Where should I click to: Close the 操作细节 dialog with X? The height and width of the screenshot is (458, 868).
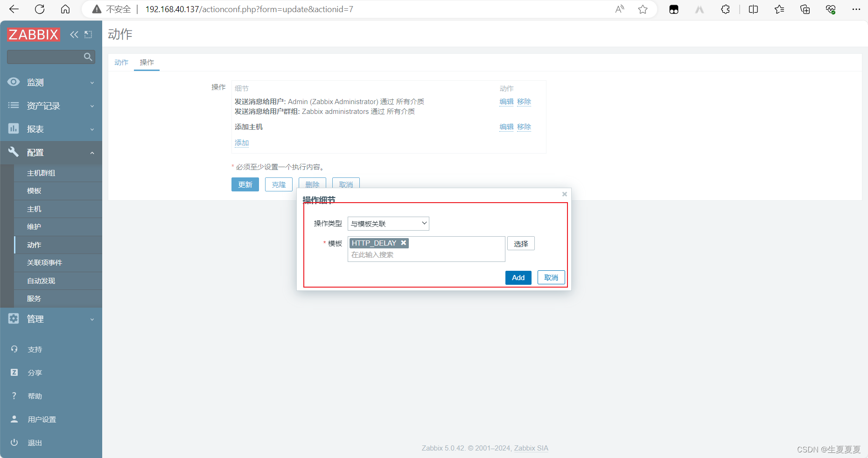click(x=565, y=194)
